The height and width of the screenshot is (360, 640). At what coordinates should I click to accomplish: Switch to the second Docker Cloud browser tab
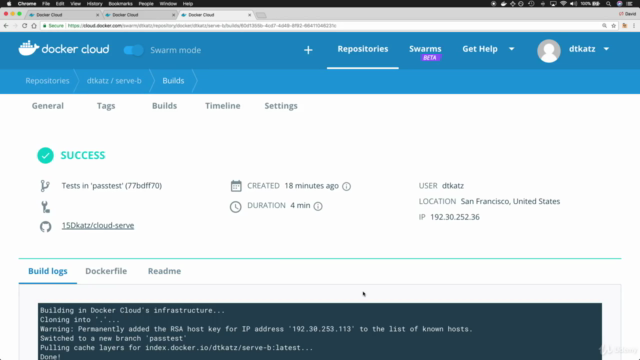[140, 15]
